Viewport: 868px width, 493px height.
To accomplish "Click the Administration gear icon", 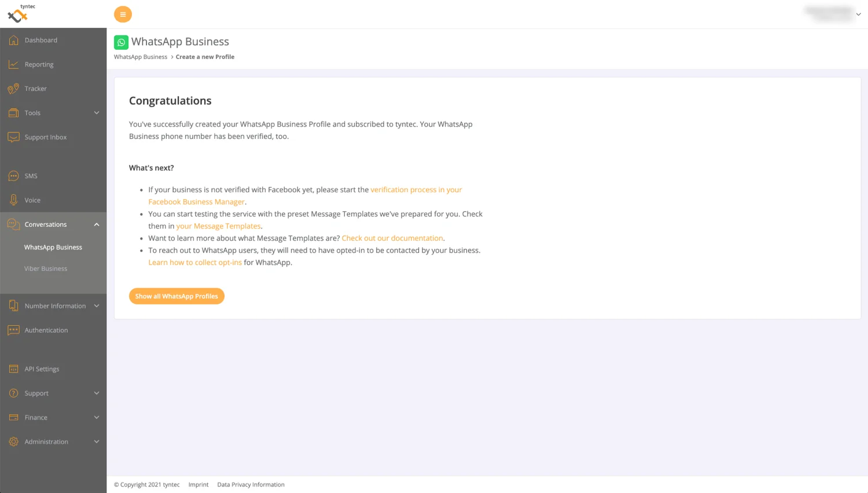I will pos(13,442).
